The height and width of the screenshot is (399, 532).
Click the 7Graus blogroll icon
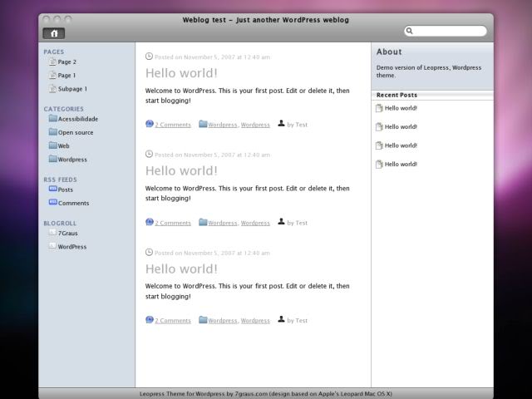click(x=52, y=234)
